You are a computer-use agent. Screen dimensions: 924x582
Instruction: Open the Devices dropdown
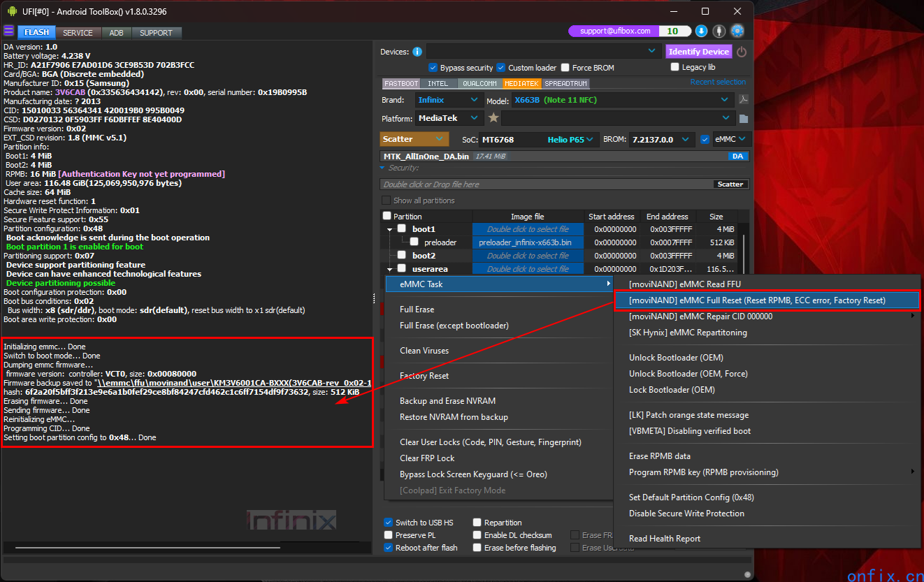point(544,51)
